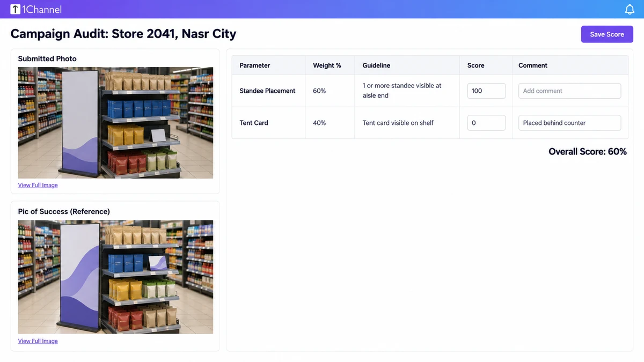This screenshot has width=644, height=362.
Task: Click the Standee Placement parameter cell
Action: click(267, 91)
